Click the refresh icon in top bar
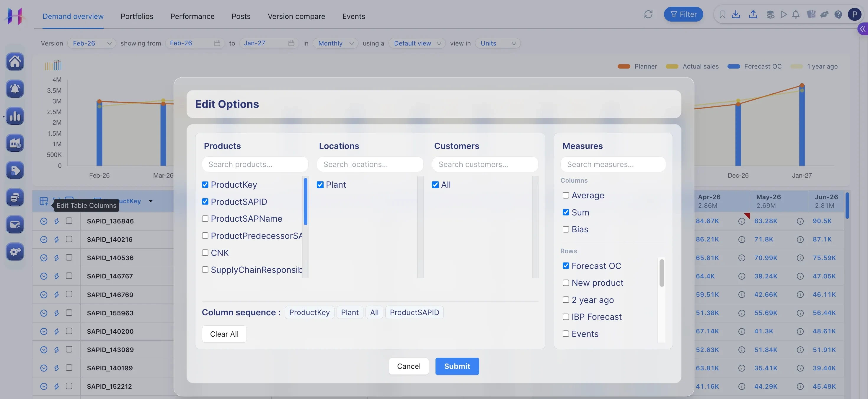Screen dimensions: 868x399 click(648, 14)
